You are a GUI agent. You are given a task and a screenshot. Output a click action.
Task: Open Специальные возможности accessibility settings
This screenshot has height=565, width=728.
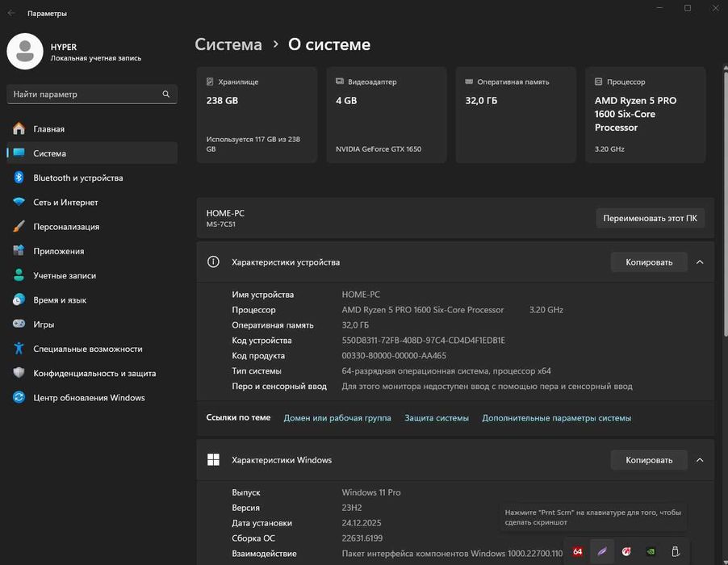tap(92, 349)
